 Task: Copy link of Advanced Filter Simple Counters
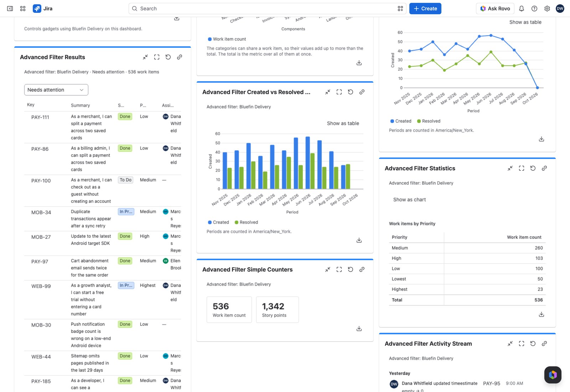[x=362, y=269]
